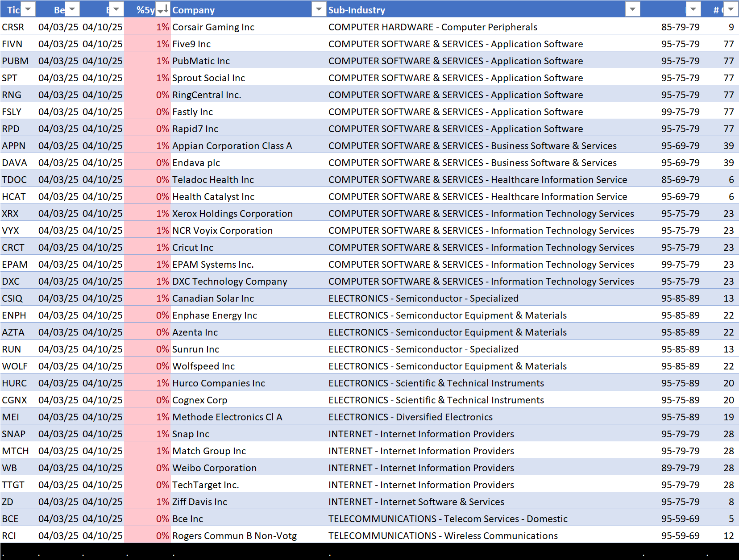
Task: Click the sub-industry cell in the Xerox row
Action: pos(484,214)
